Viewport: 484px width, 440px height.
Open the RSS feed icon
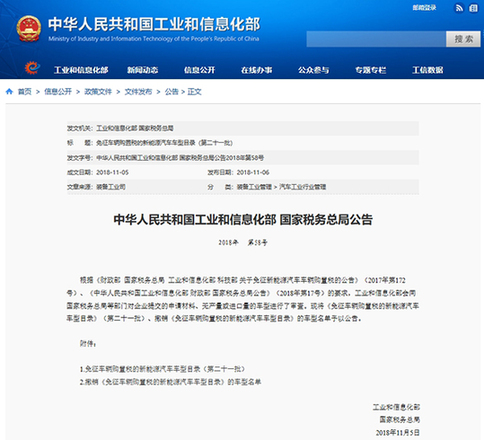(459, 8)
